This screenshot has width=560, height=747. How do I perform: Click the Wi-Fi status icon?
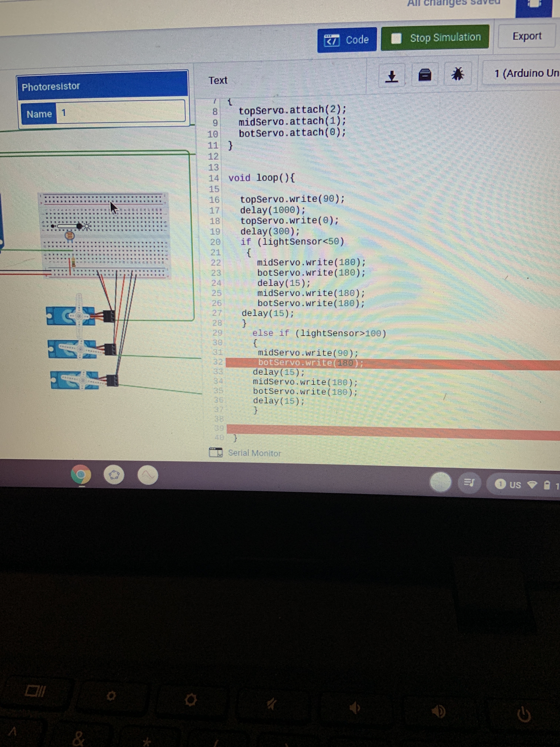(532, 485)
